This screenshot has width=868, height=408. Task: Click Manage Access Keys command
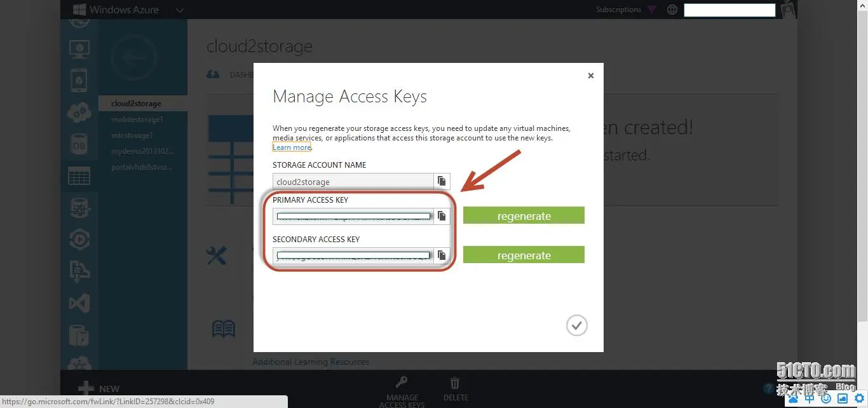402,391
